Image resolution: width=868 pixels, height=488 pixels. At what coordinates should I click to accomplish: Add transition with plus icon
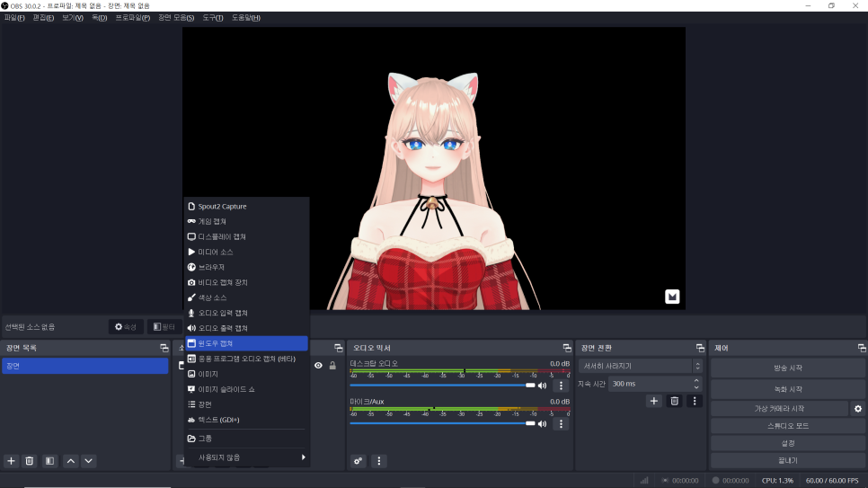(x=654, y=401)
